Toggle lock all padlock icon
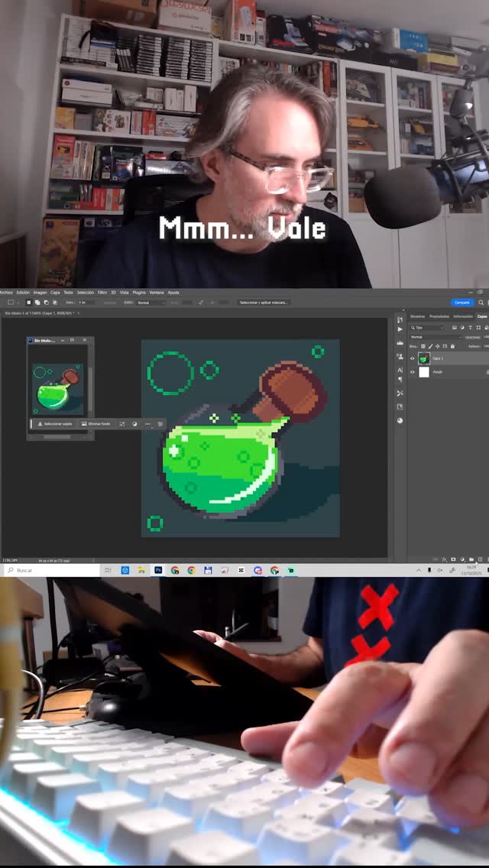The height and width of the screenshot is (868, 489). click(452, 347)
